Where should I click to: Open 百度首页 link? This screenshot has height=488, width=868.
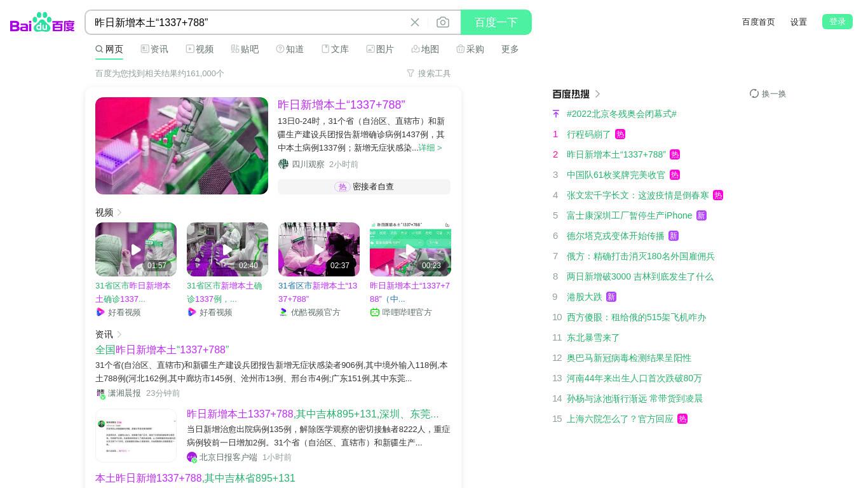(x=759, y=22)
